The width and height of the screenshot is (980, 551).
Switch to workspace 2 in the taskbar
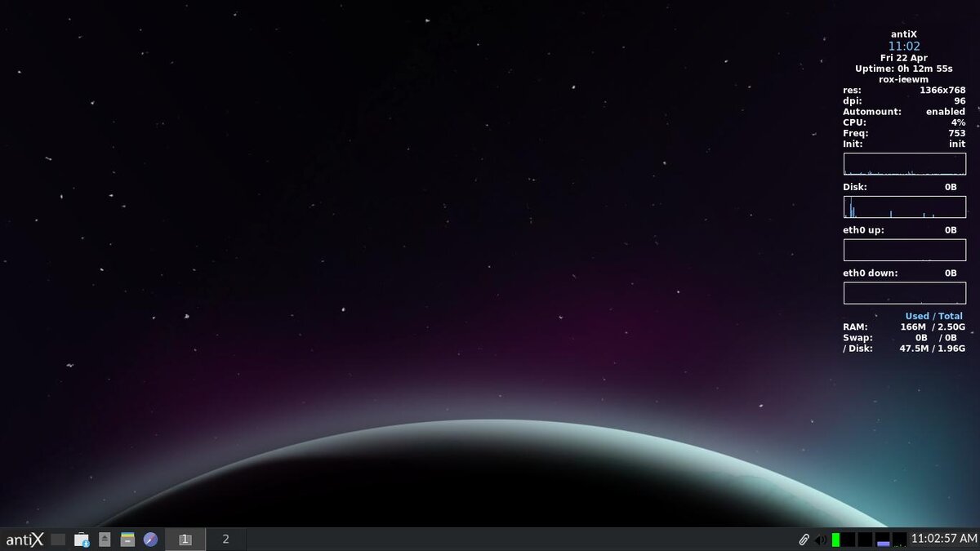click(225, 540)
